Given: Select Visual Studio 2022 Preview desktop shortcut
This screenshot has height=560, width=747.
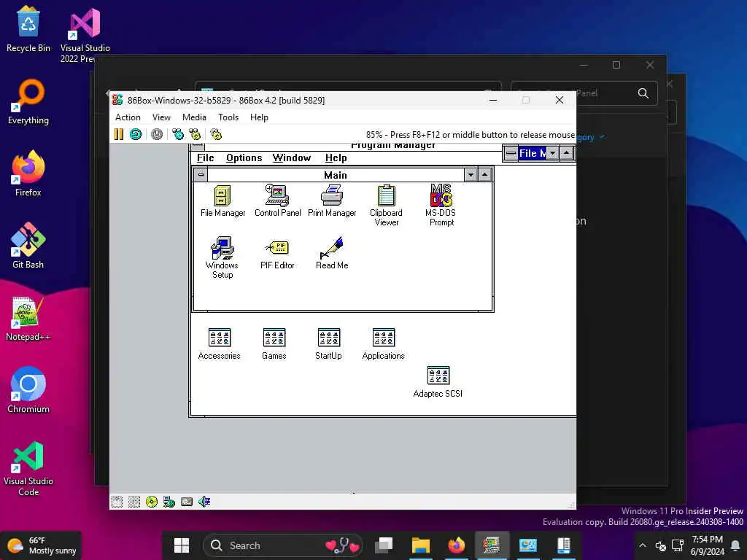Looking at the screenshot, I should click(85, 35).
